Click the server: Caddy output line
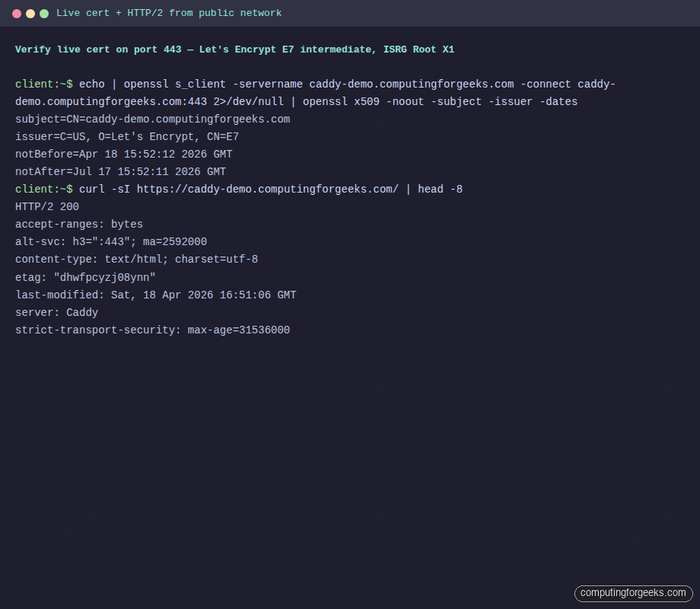700x609 pixels. point(56,312)
